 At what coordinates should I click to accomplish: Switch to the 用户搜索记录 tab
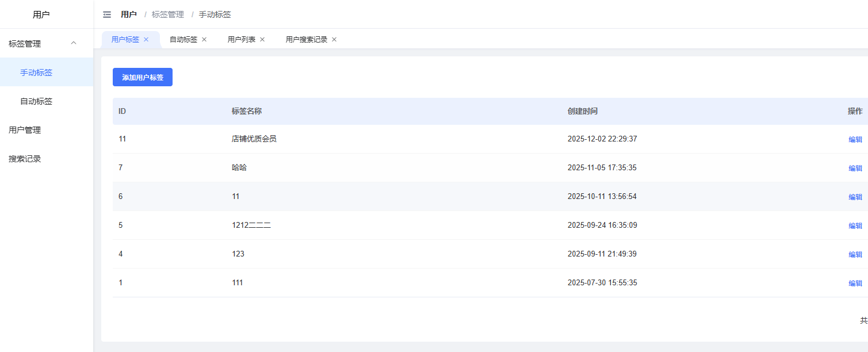(x=306, y=40)
